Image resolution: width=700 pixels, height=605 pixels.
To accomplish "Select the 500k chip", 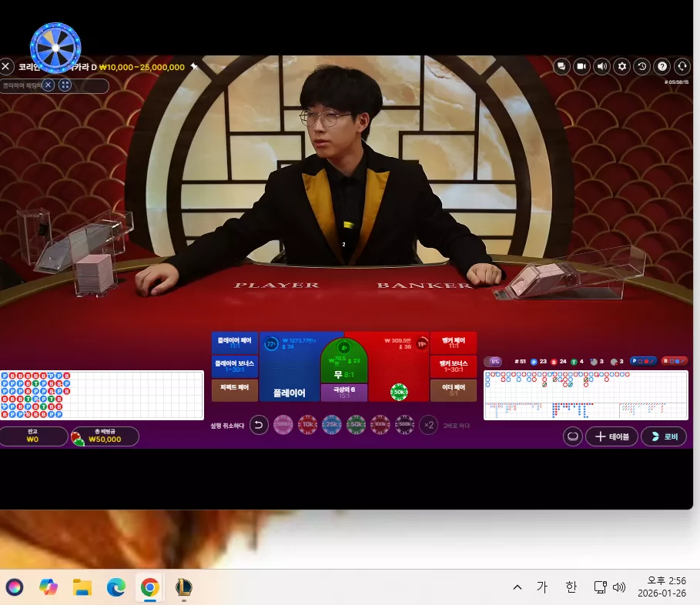I will point(405,425).
